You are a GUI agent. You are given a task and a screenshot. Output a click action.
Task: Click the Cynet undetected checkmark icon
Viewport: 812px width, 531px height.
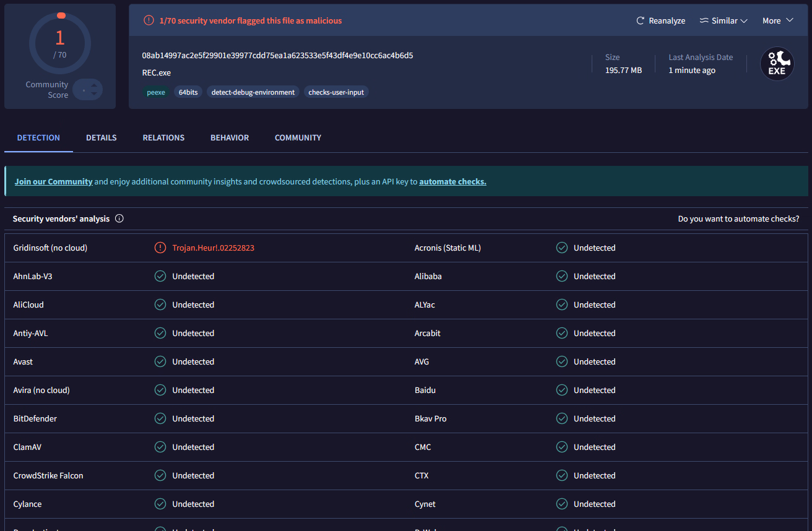(x=562, y=504)
